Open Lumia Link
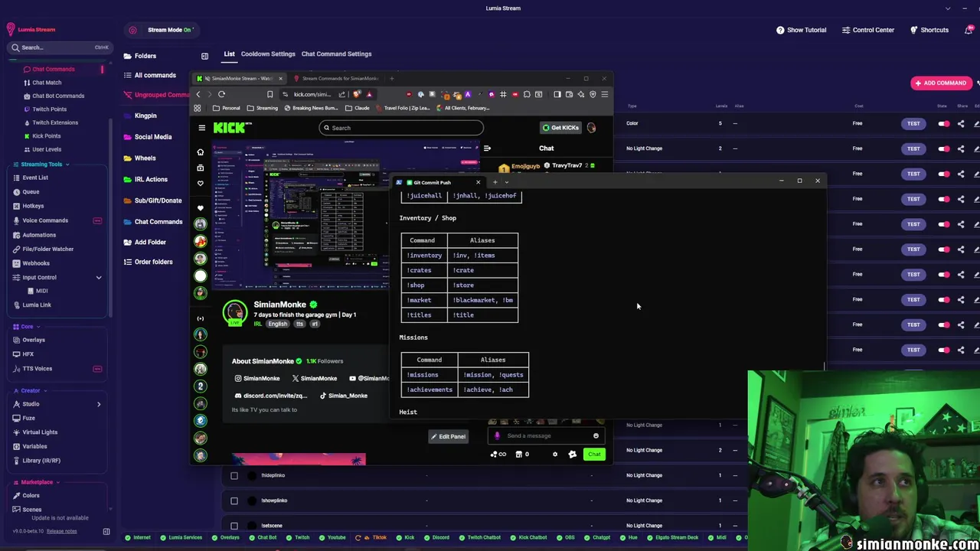Image resolution: width=980 pixels, height=551 pixels. 37,305
